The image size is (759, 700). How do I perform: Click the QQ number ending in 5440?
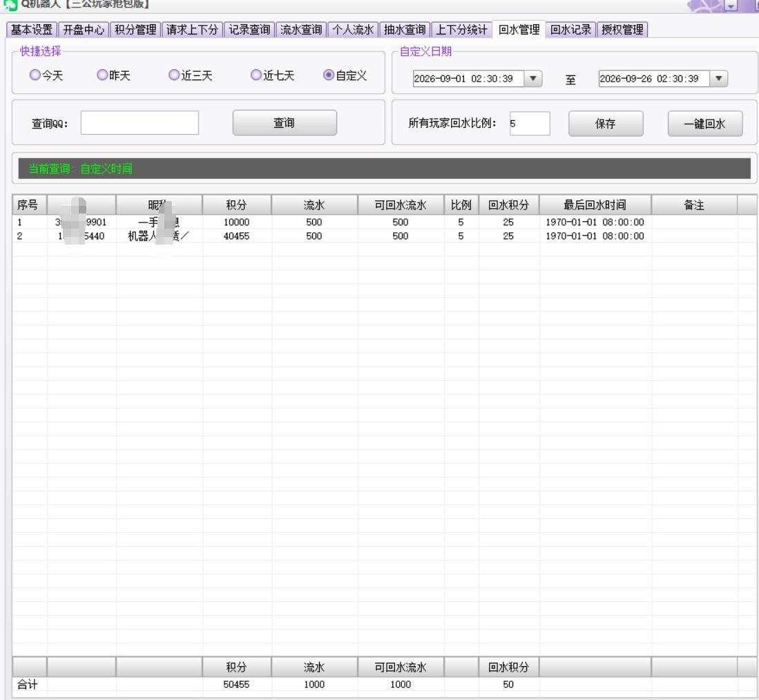pos(81,236)
